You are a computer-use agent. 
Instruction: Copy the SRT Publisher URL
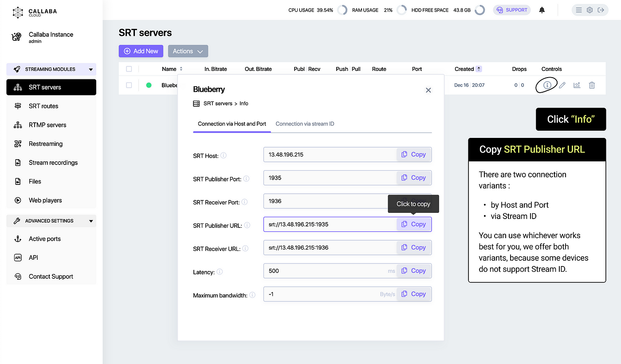click(414, 224)
